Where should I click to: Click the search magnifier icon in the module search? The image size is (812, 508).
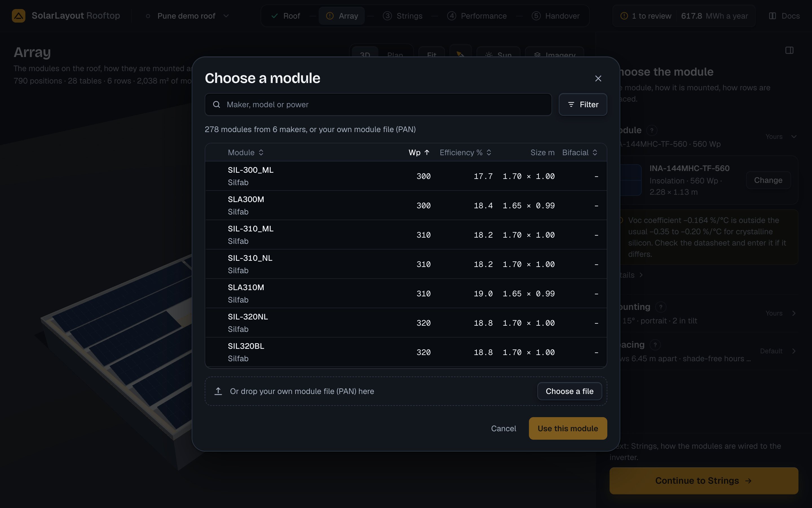point(217,104)
